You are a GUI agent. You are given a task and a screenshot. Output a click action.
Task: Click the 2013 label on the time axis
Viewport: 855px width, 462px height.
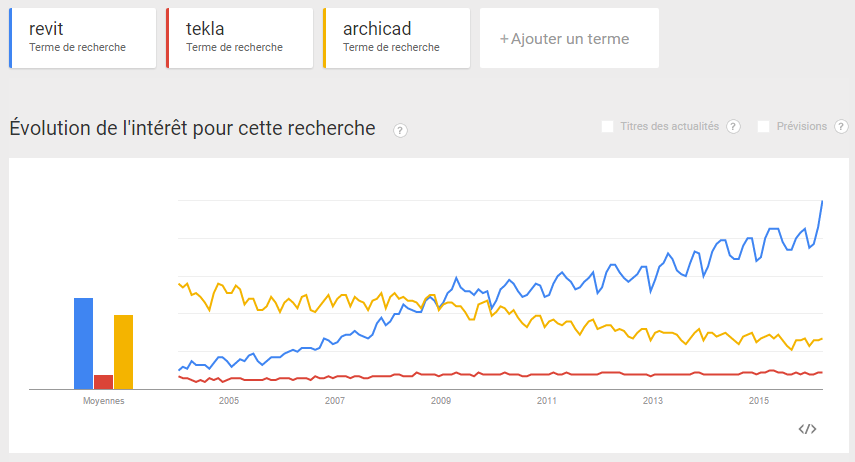[653, 401]
